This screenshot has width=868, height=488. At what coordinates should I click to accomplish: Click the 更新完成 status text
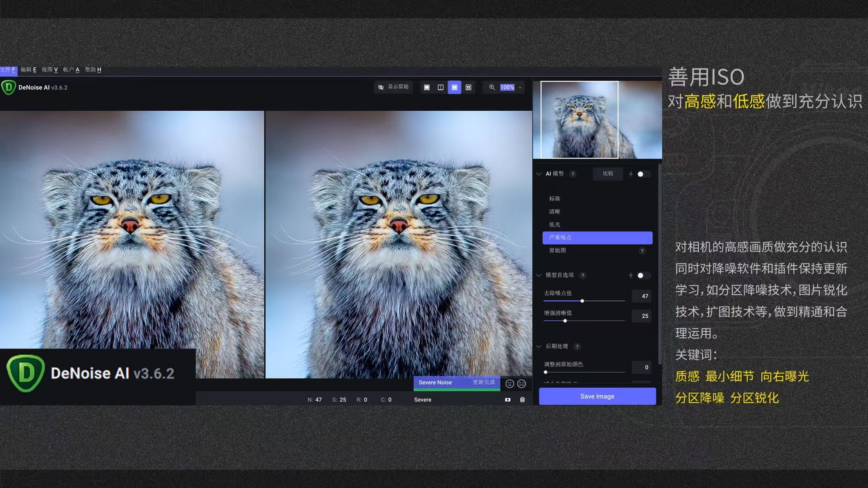tap(483, 382)
